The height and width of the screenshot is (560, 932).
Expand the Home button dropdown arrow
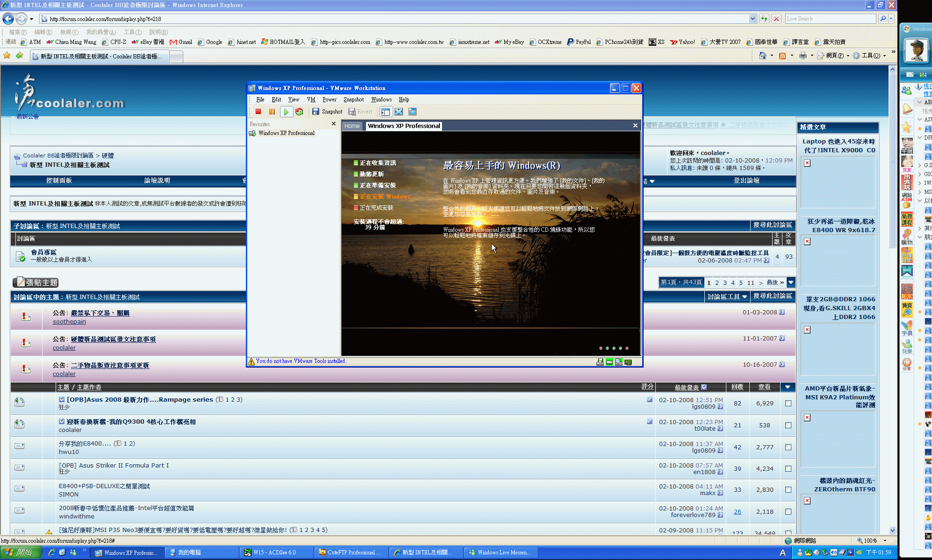tap(772, 56)
